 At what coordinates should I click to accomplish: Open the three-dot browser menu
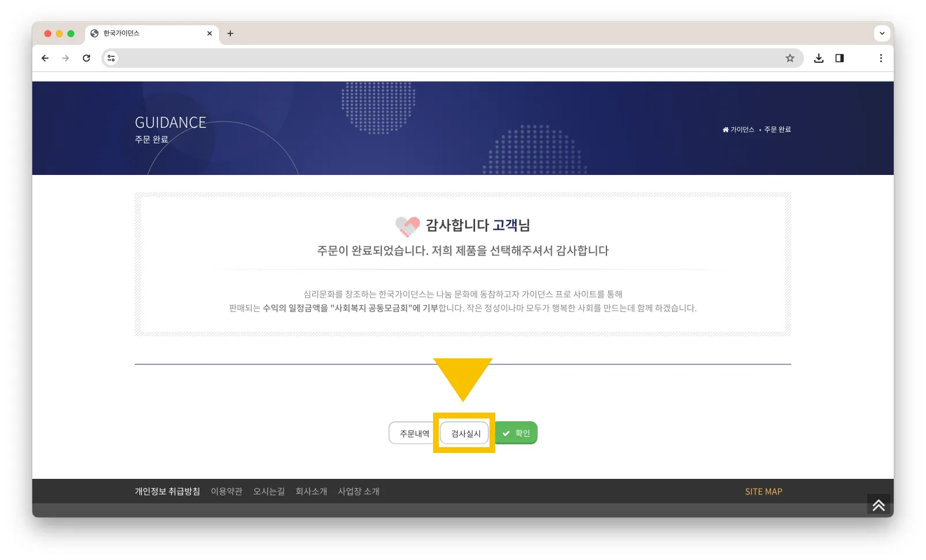pyautogui.click(x=881, y=58)
